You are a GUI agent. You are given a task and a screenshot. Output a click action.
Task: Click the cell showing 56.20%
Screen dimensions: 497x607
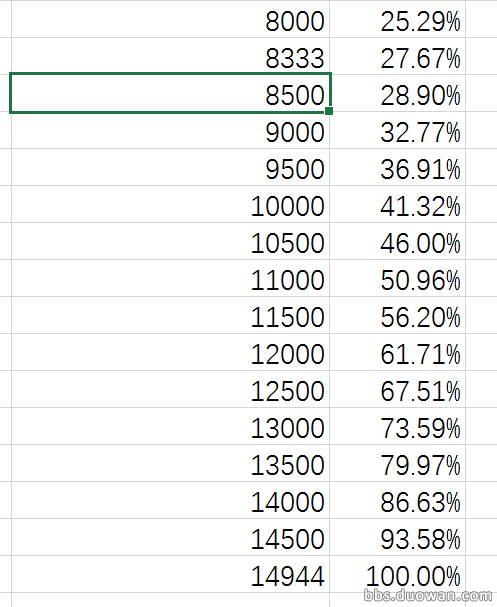pos(398,315)
